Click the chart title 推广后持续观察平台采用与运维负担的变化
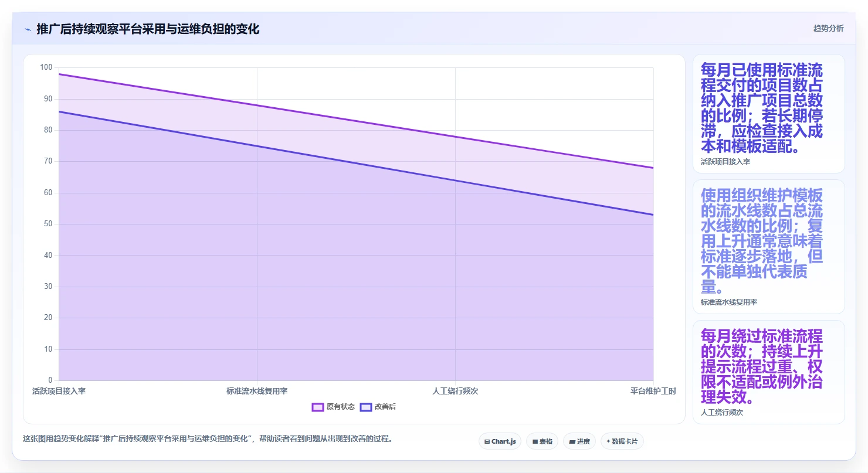 tap(148, 29)
